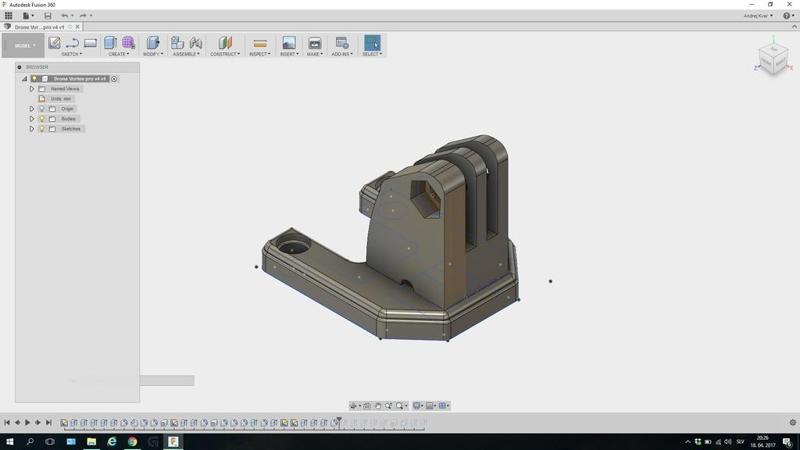
Task: Toggle the Origin visibility bulb
Action: pyautogui.click(x=42, y=109)
